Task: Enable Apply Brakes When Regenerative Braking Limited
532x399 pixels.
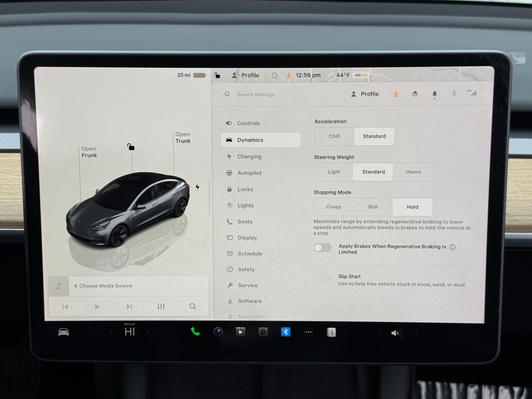Action: [x=323, y=247]
